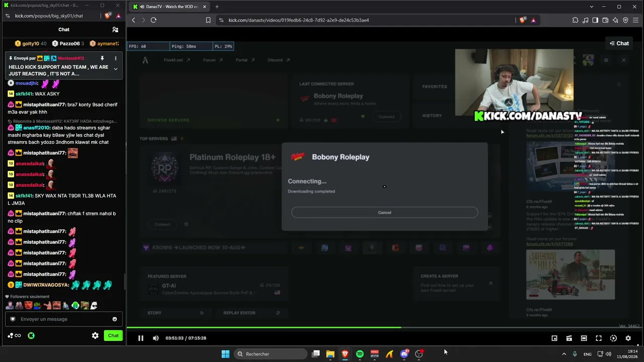Open File Explorer from the taskbar
This screenshot has height=362, width=644.
330,354
